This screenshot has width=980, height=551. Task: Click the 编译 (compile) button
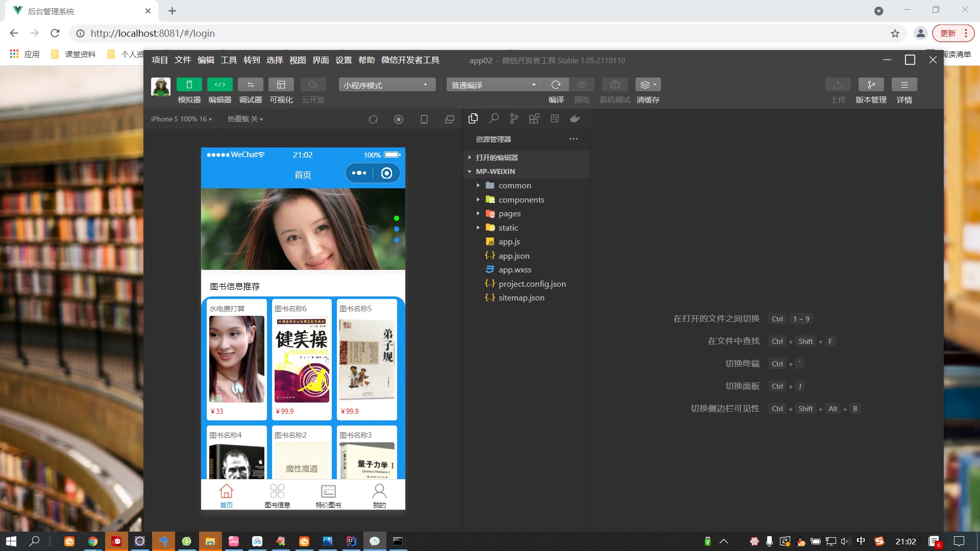pos(556,85)
